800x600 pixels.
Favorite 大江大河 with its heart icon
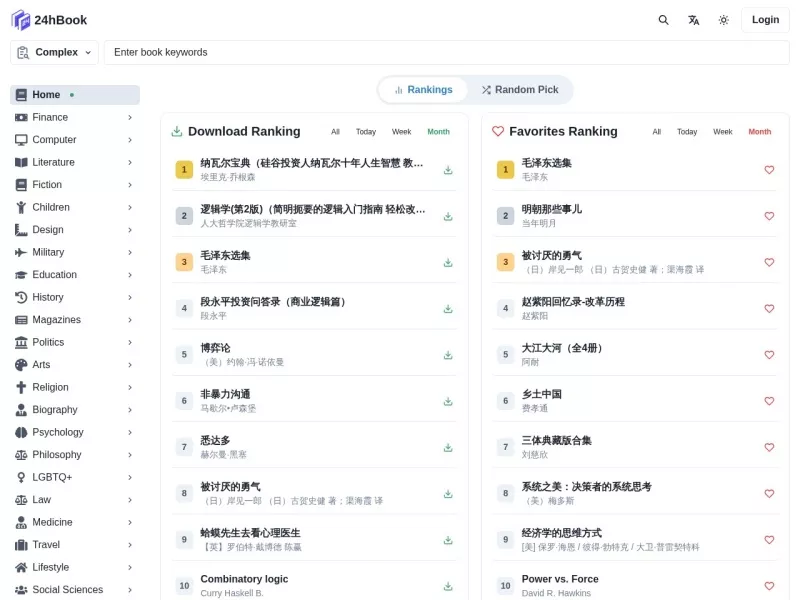coord(769,355)
